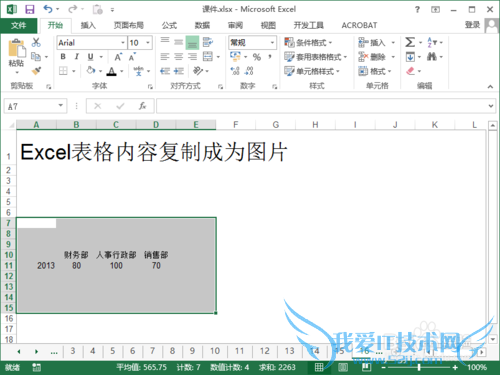Click Sort and Filter icon
This screenshot has height=375, width=500.
coord(432,42)
